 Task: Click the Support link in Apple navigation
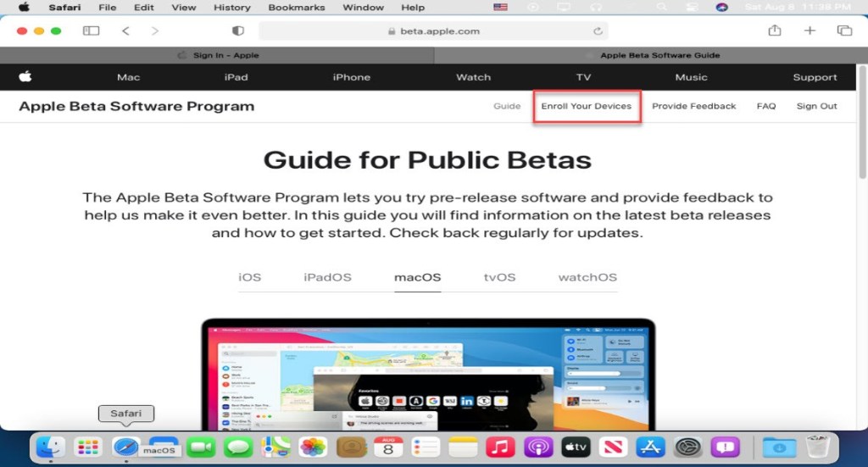point(815,77)
